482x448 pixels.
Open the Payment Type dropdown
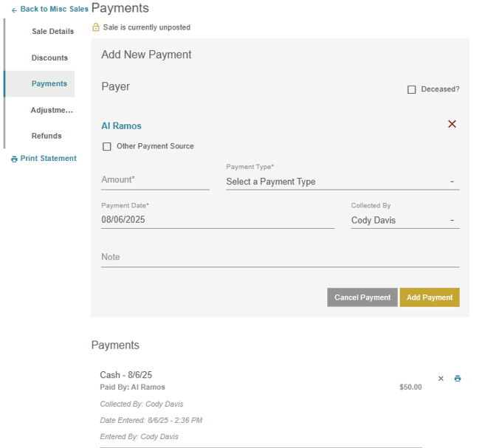342,182
